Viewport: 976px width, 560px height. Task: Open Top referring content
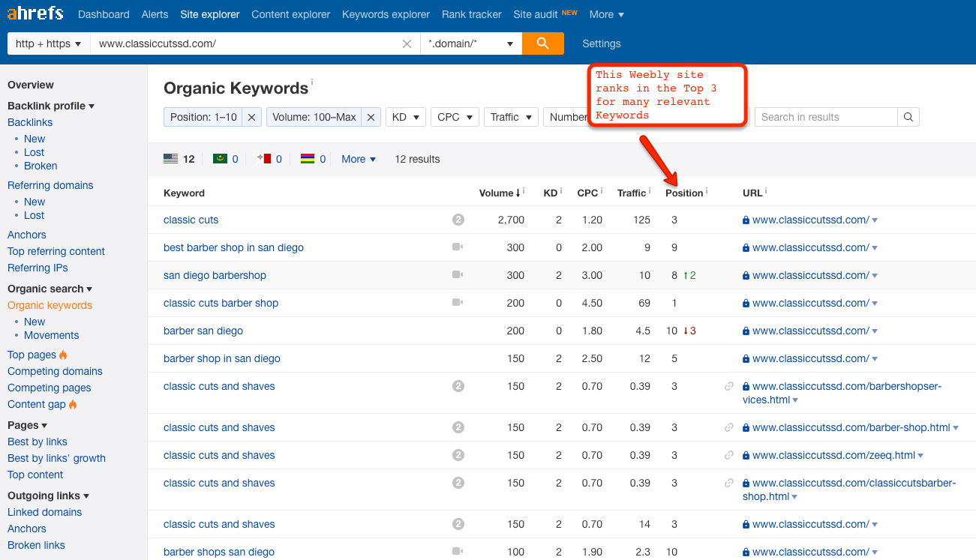[x=56, y=251]
